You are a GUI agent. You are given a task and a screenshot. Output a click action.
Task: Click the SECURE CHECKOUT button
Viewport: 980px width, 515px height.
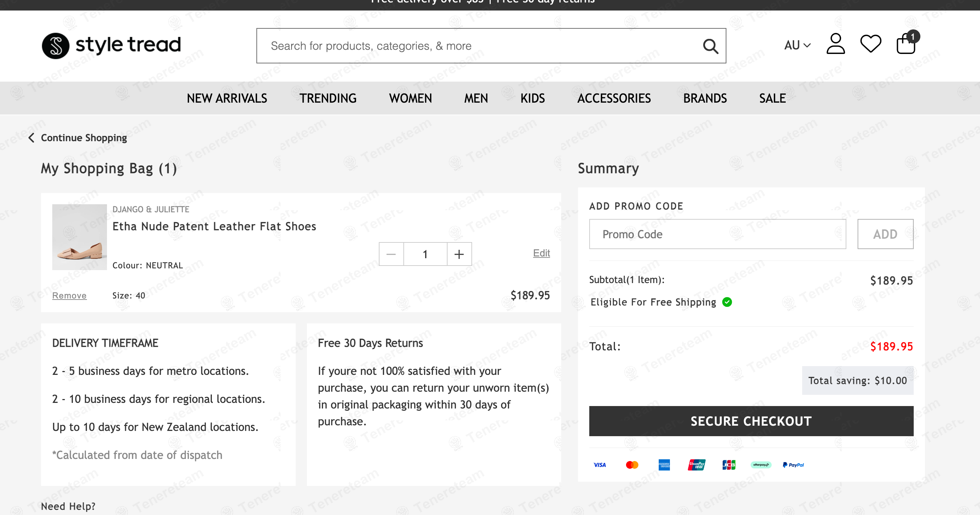[751, 421]
